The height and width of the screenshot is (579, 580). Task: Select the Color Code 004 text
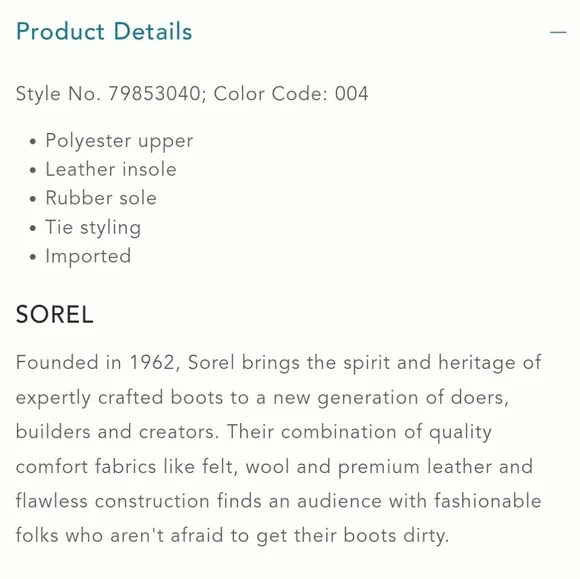pos(291,94)
